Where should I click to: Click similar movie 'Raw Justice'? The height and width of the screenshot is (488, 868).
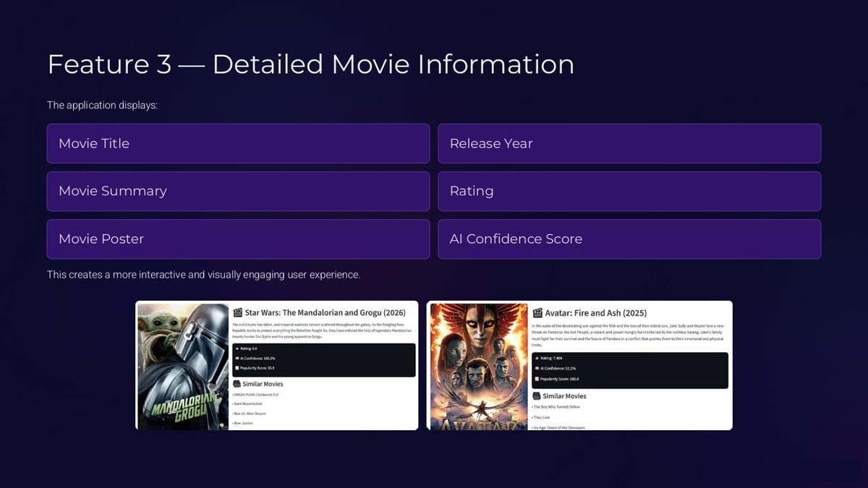tap(242, 423)
